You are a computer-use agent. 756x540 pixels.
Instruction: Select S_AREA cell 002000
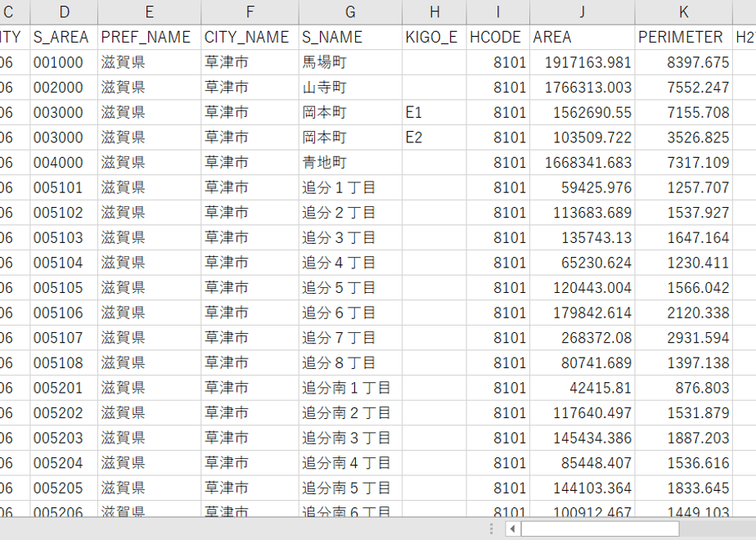pyautogui.click(x=64, y=88)
